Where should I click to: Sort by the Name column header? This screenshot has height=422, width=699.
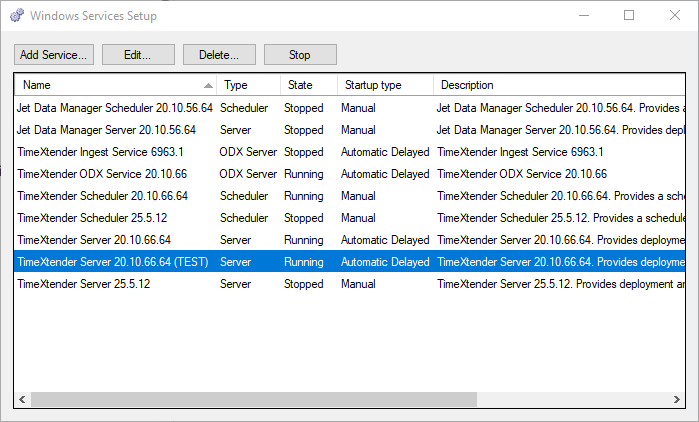(115, 85)
